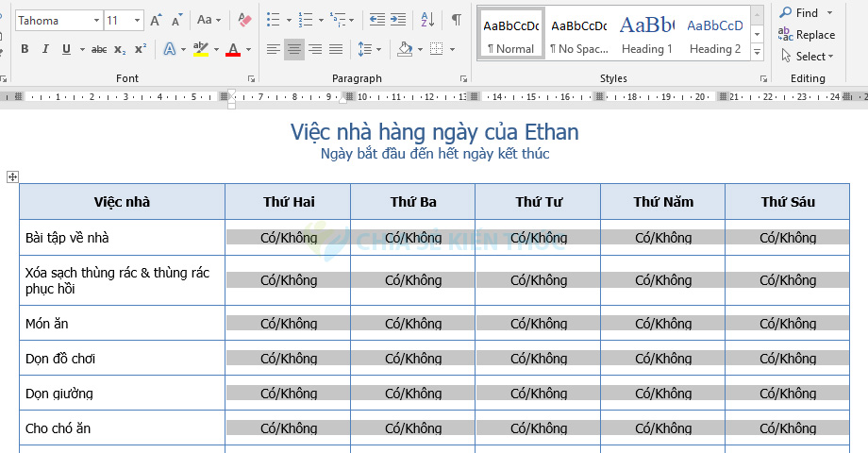This screenshot has height=453, width=868.
Task: Toggle Bold formatting
Action: [25, 49]
